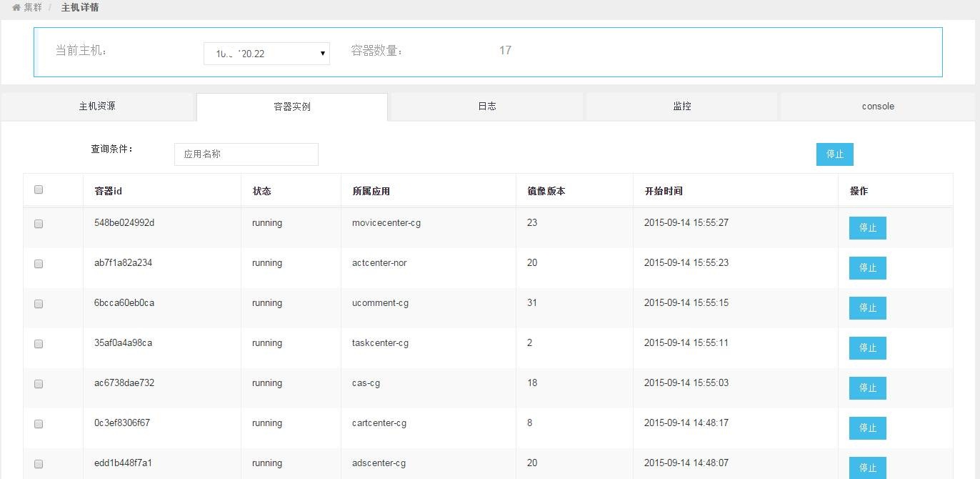Check the box for container 0c3ef8306f67
Viewport: 980px width, 479px height.
point(39,424)
